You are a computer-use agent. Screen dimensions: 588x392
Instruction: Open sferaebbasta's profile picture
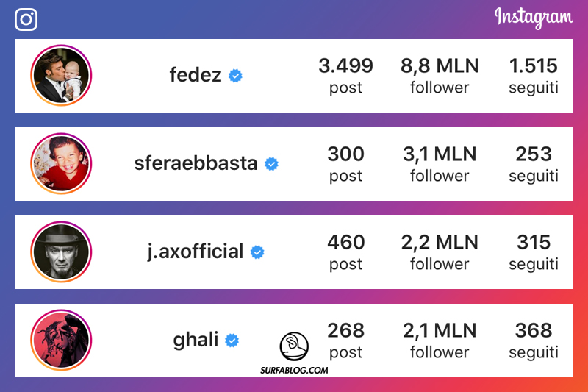pos(61,163)
